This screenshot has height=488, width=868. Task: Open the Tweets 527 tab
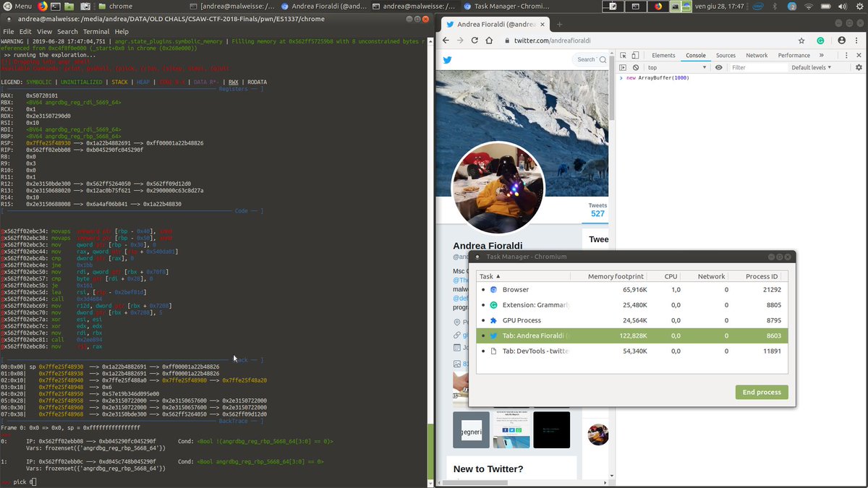(597, 210)
